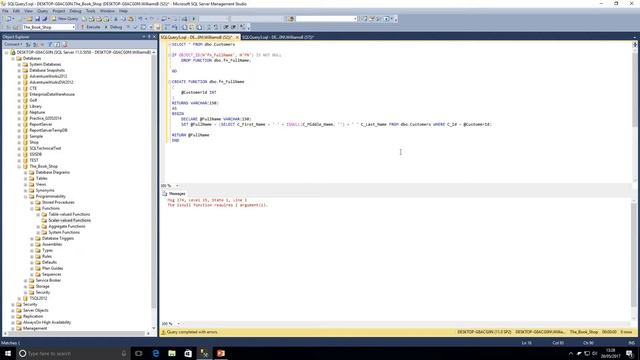Click the DROP FUNCTION line in editor
640x360 pixels.
(x=216, y=60)
